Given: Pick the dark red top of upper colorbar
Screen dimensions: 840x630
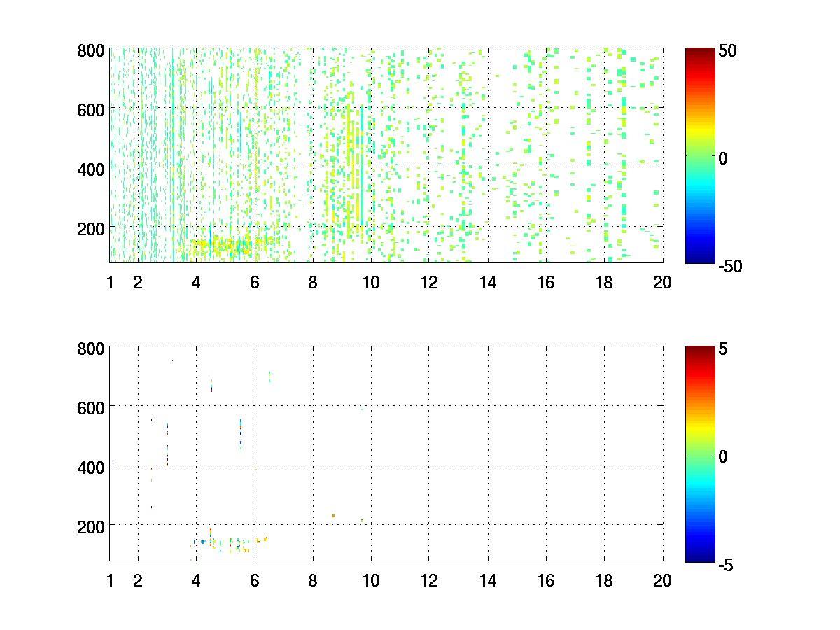Looking at the screenshot, I should [x=700, y=50].
